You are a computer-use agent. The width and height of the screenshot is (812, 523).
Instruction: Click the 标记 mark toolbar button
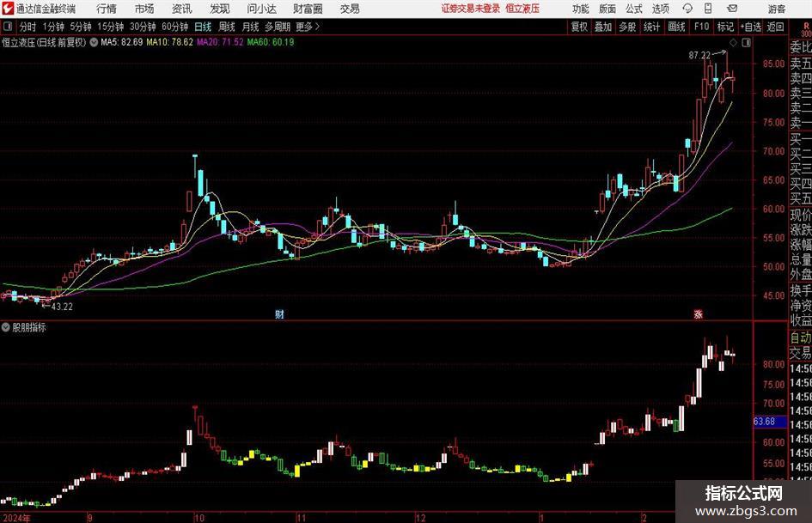click(x=725, y=27)
